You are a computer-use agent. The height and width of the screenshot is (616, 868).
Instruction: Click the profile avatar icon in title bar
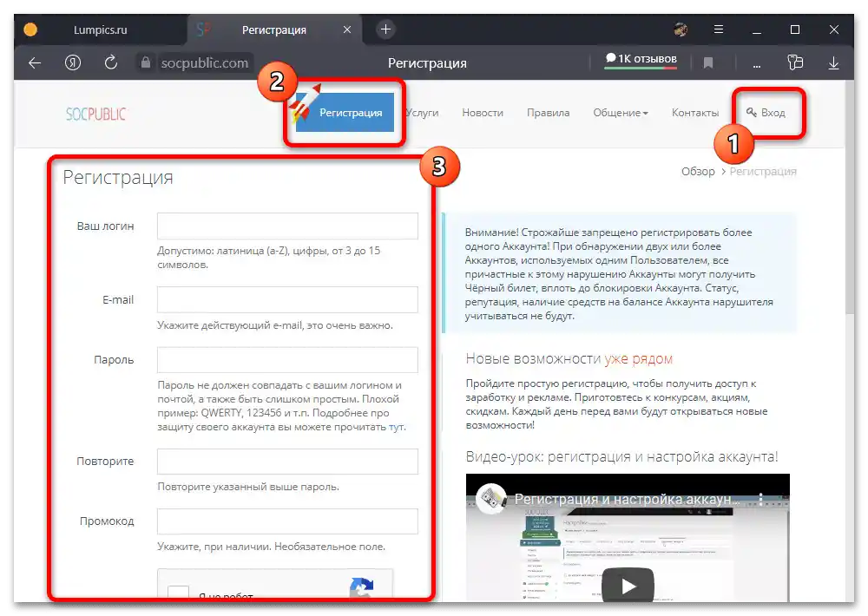tap(681, 29)
